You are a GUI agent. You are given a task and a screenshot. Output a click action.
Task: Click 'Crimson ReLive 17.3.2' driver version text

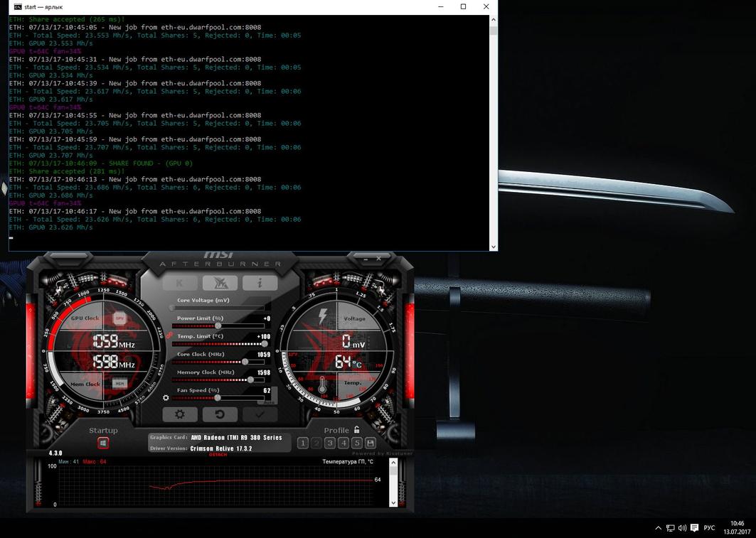pos(220,448)
